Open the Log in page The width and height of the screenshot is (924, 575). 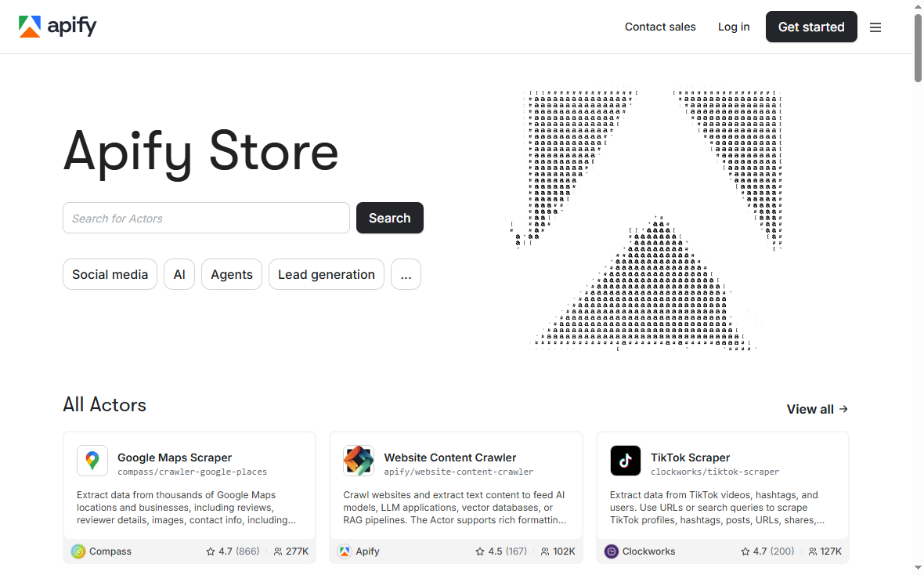[x=733, y=27]
